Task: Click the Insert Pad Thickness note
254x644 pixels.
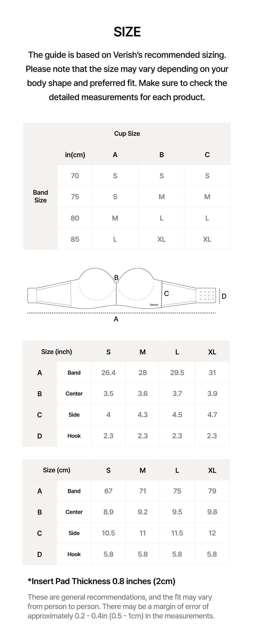Action: pyautogui.click(x=101, y=581)
